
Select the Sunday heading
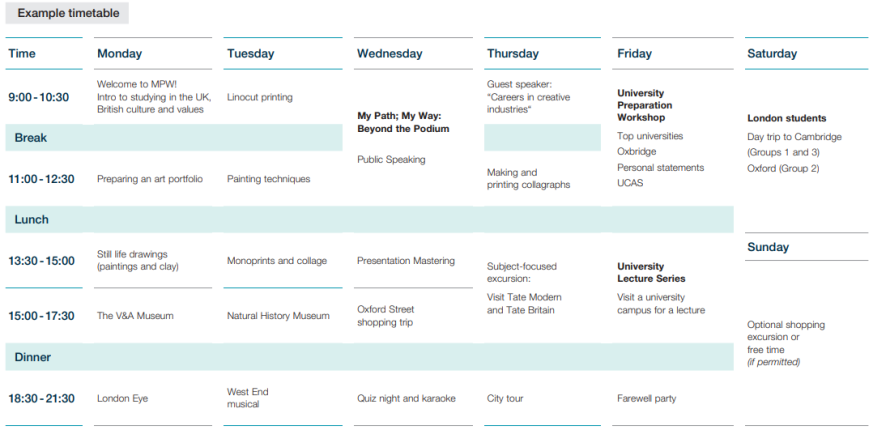[x=768, y=247]
